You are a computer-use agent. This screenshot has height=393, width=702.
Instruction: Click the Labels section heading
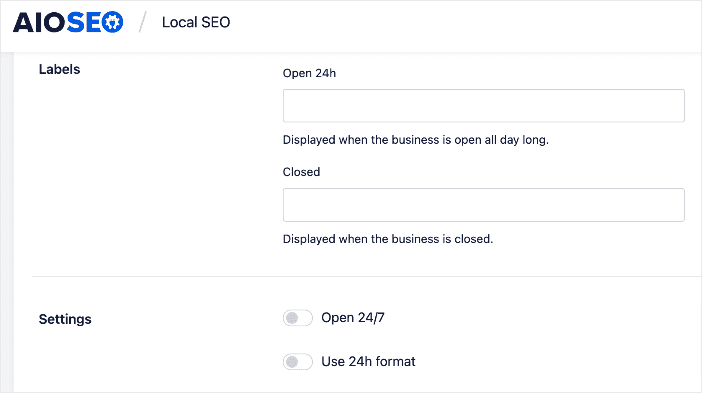pyautogui.click(x=60, y=69)
